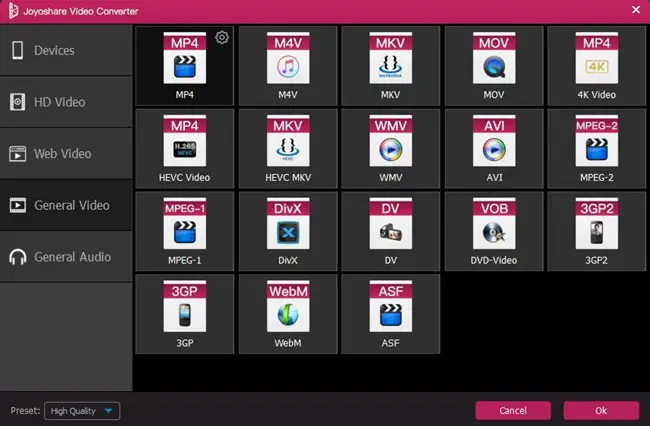
Task: Close the Joyoshare Video Converter dialog
Action: tap(636, 10)
